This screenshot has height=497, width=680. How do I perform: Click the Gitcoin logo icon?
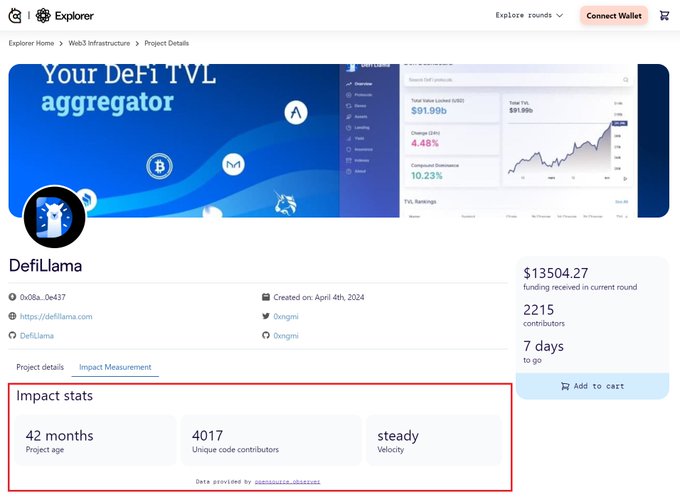click(x=15, y=16)
